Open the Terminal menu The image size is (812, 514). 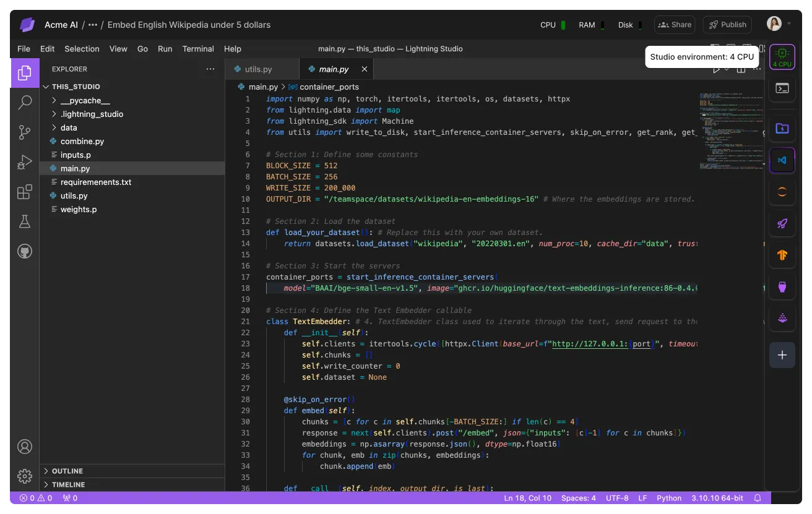click(x=198, y=49)
